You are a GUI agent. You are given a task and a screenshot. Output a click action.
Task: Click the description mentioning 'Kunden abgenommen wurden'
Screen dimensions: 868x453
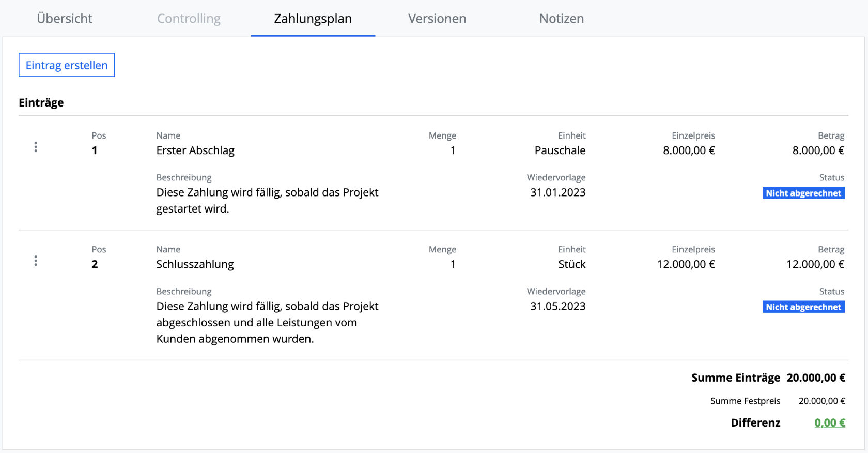[x=268, y=323]
